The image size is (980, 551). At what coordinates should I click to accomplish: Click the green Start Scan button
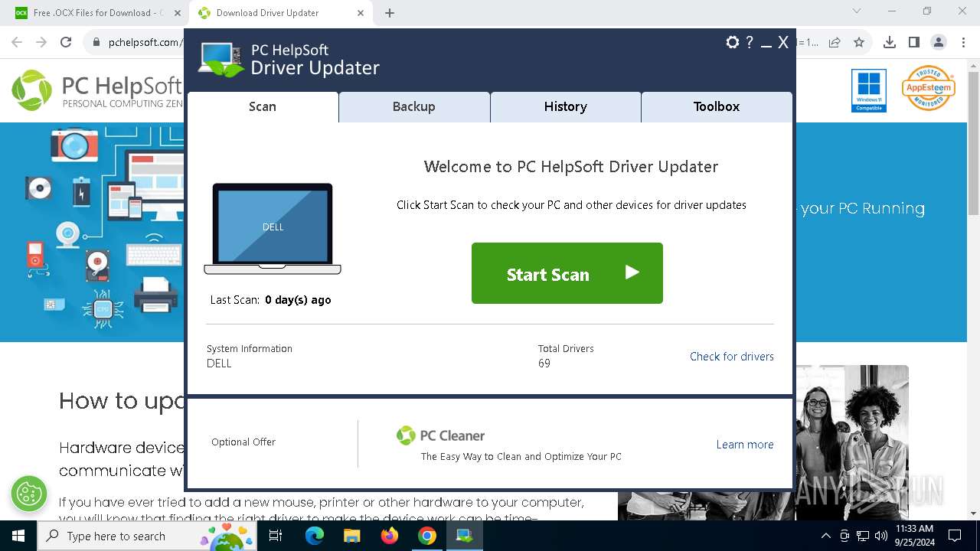(567, 273)
